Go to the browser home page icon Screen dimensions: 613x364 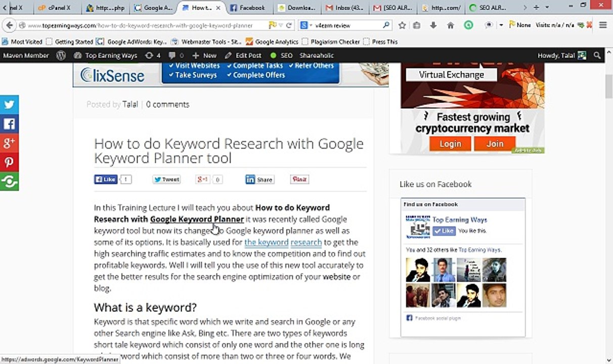pyautogui.click(x=450, y=25)
